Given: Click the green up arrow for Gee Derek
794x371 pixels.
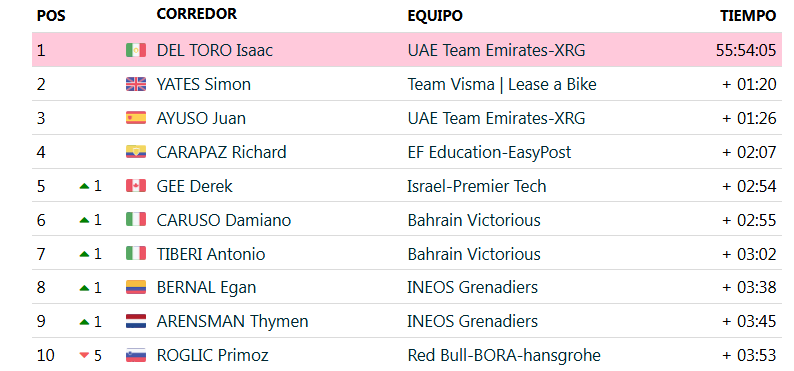Looking at the screenshot, I should coord(85,186).
